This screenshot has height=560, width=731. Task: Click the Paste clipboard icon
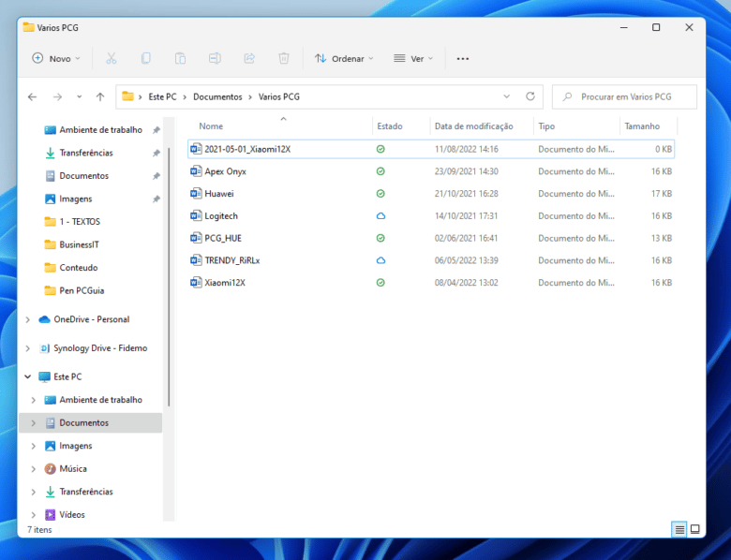pyautogui.click(x=180, y=58)
